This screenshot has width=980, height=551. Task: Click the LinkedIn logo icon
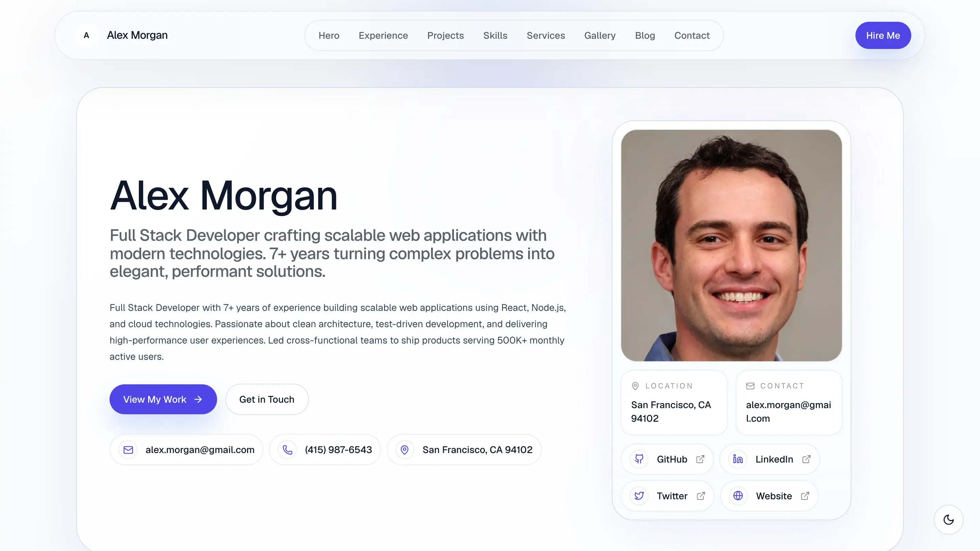coord(738,459)
